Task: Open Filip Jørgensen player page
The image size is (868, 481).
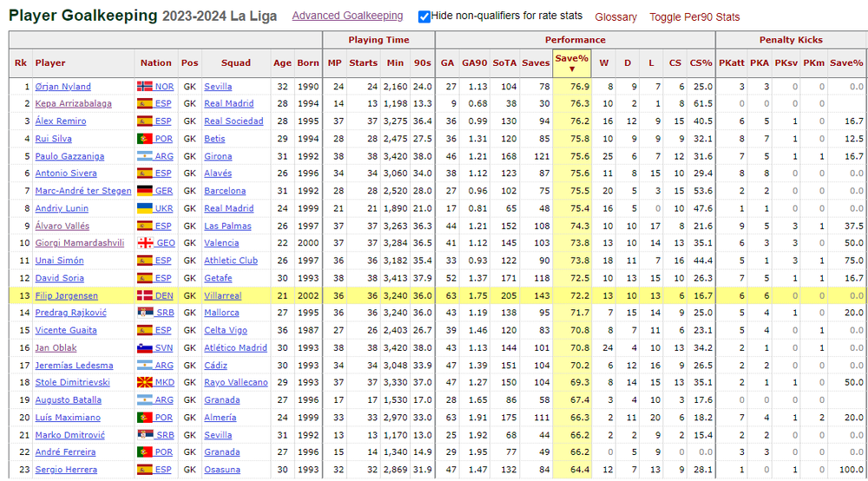Action: [x=67, y=296]
